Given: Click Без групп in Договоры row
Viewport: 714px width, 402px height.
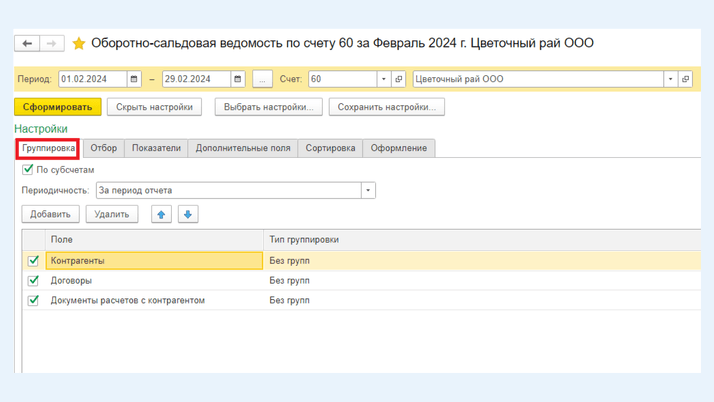Looking at the screenshot, I should (290, 280).
